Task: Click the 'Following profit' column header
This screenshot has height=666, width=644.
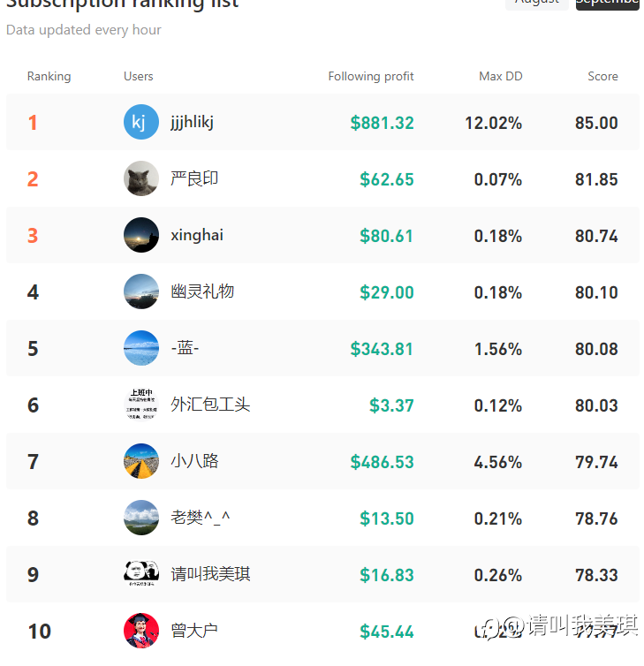Action: point(371,77)
